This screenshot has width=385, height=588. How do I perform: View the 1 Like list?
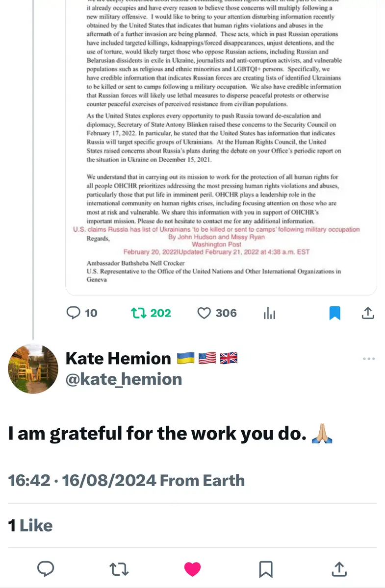30,526
